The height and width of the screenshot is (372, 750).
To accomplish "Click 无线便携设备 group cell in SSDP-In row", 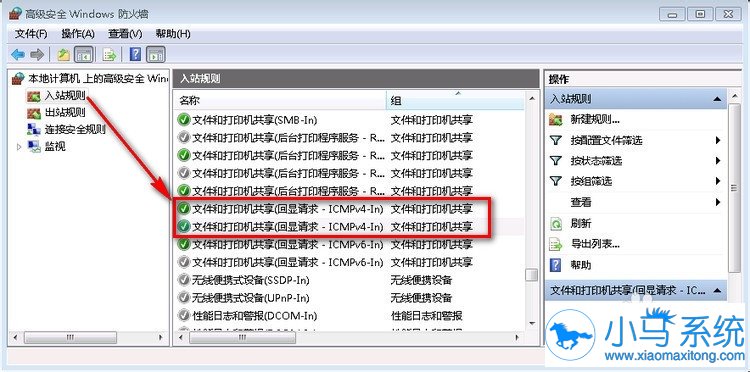I will (x=421, y=280).
